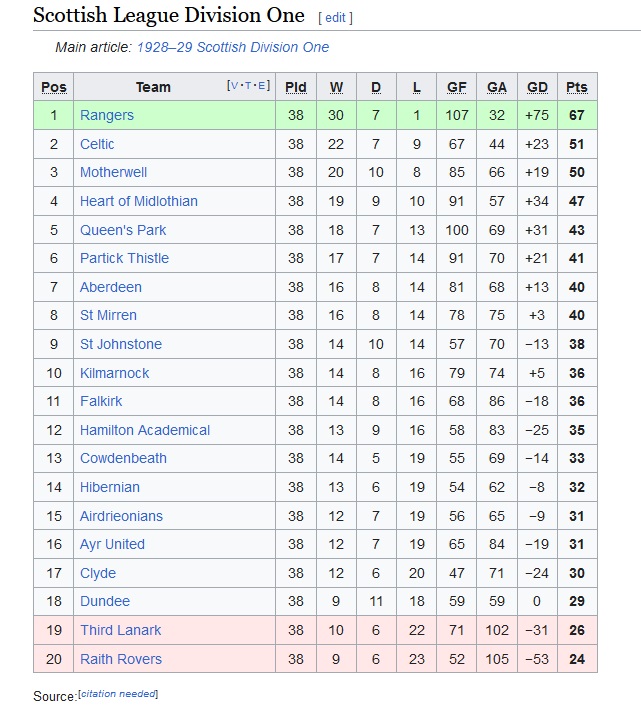Follow the Motherwell link
Image resolution: width=641 pixels, height=723 pixels.
(x=113, y=172)
